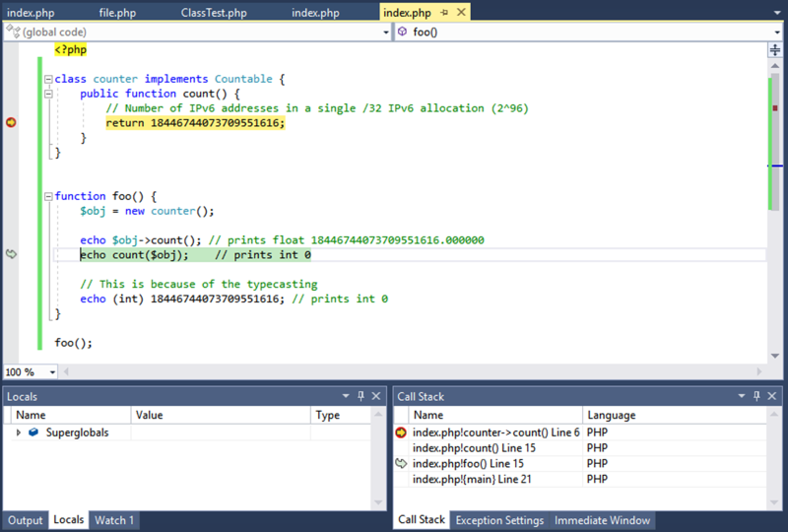
Task: Collapse the function foo() block
Action: click(48, 196)
